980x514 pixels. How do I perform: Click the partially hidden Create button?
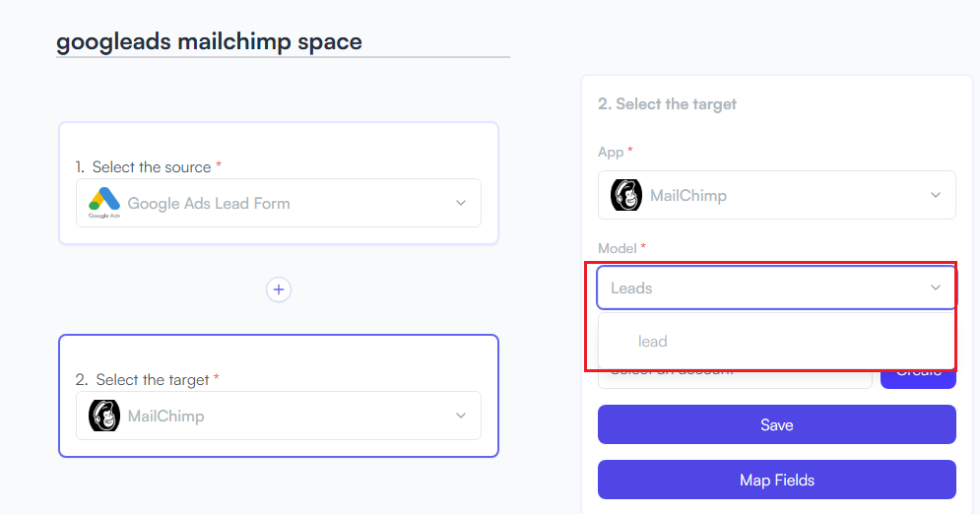point(918,379)
